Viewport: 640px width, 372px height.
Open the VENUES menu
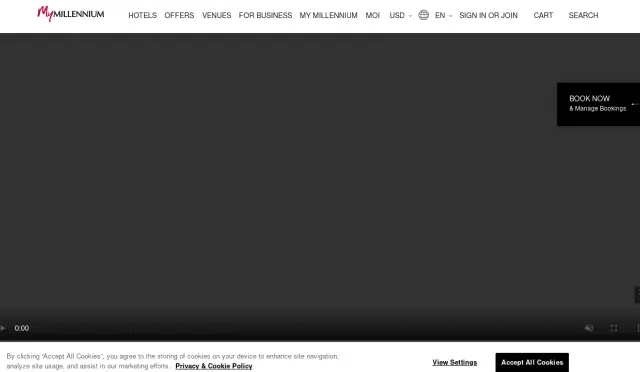(x=216, y=16)
